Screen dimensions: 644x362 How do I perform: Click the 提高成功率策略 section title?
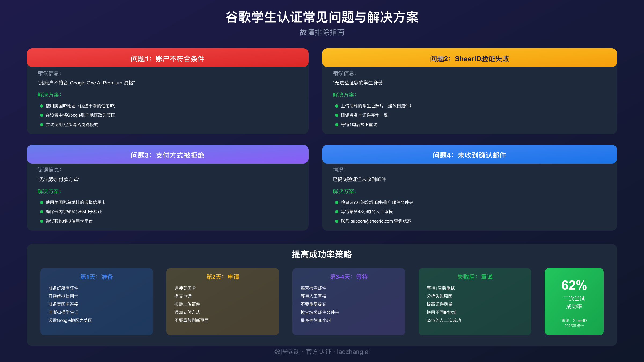point(322,254)
